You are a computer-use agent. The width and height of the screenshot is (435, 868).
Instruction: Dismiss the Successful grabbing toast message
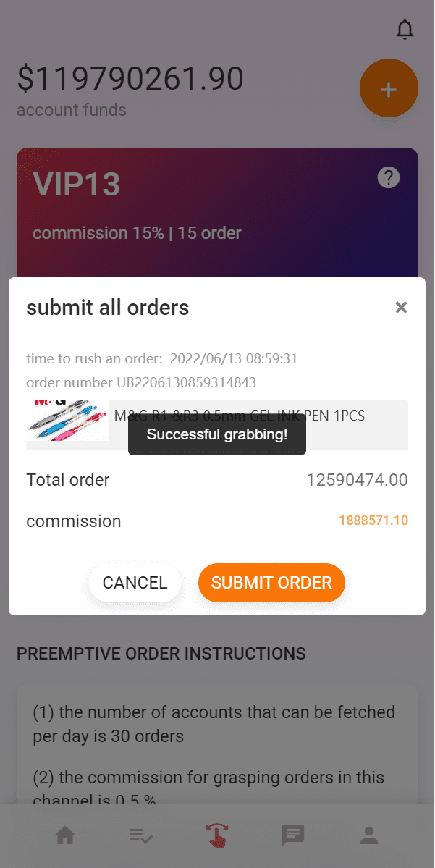pyautogui.click(x=217, y=435)
